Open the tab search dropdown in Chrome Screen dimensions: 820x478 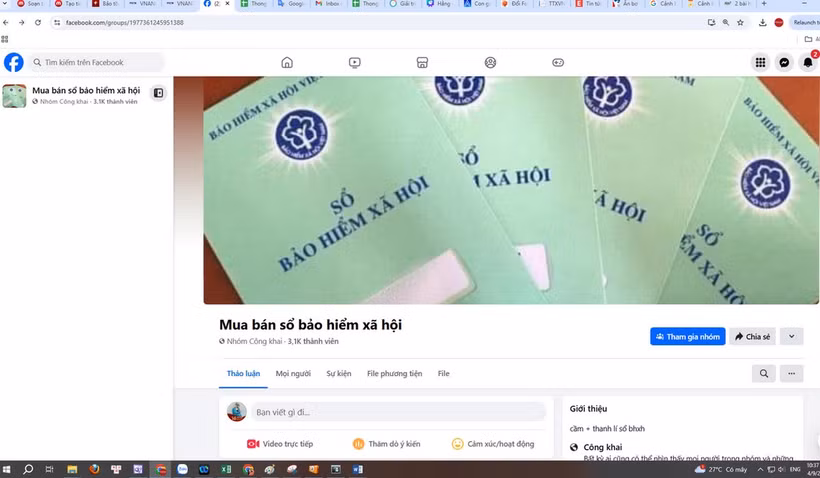tap(5, 4)
